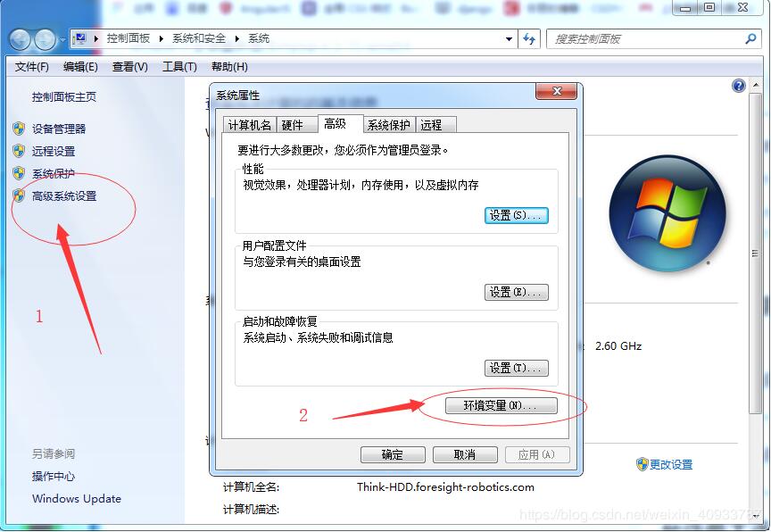Click the computer icon in address bar

pyautogui.click(x=79, y=39)
